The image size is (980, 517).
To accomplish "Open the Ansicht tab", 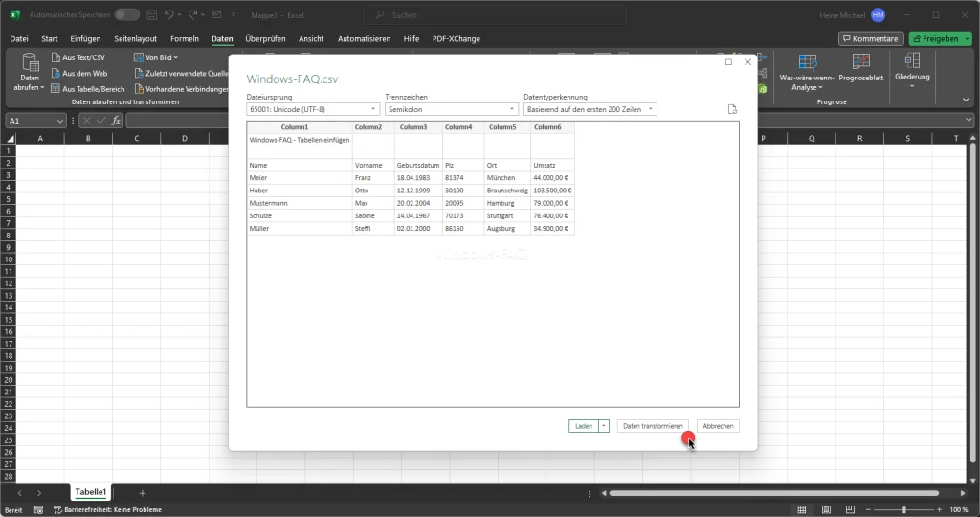I will 311,38.
